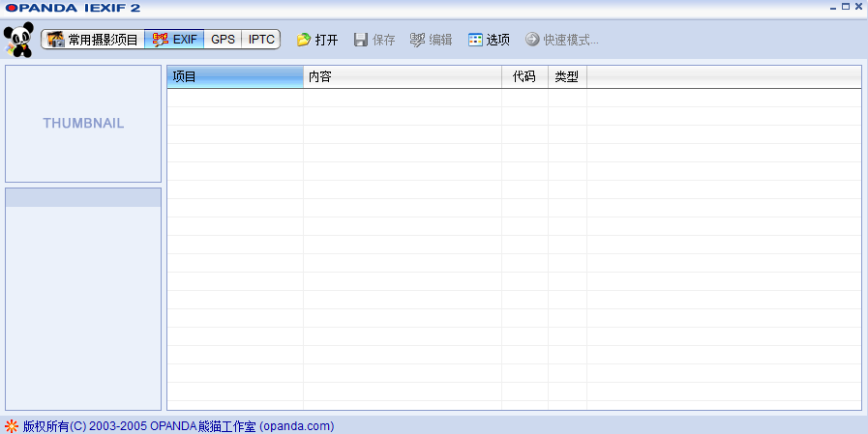Viewport: 868px width, 434px height.
Task: Open the opanda.com copyright link
Action: 178,426
